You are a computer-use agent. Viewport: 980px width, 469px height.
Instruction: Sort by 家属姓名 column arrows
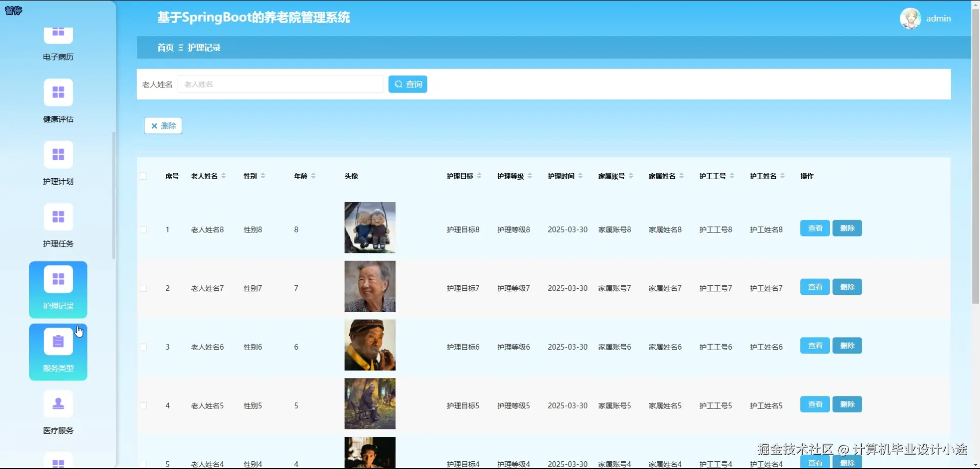point(681,176)
